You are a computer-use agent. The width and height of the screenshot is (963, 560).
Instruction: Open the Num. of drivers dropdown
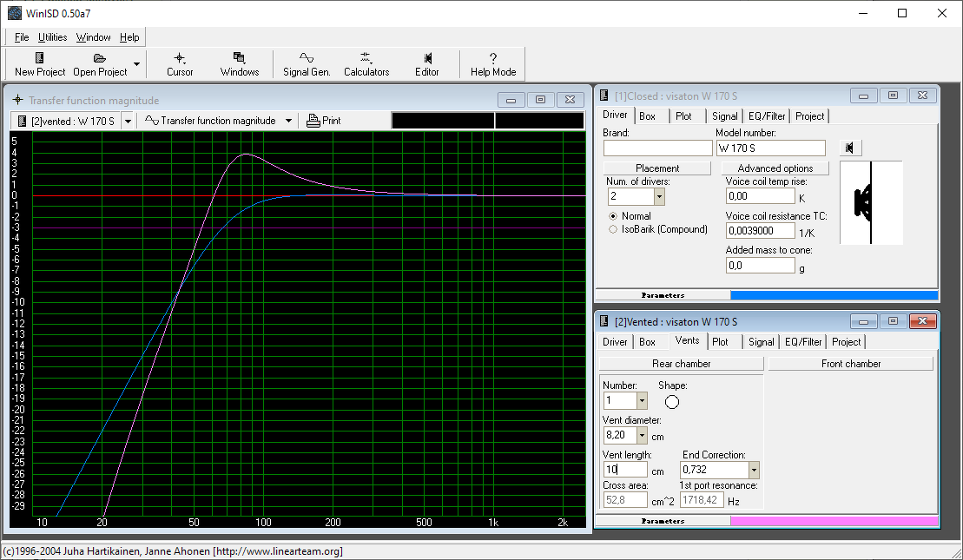pos(659,196)
